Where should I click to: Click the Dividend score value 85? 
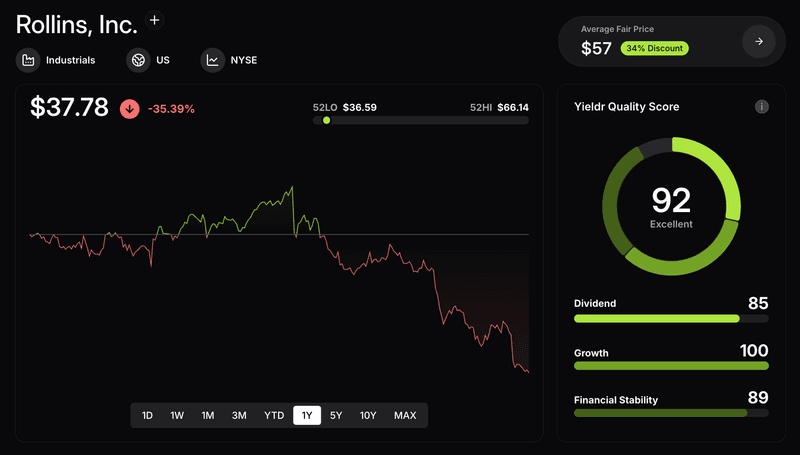click(x=758, y=303)
